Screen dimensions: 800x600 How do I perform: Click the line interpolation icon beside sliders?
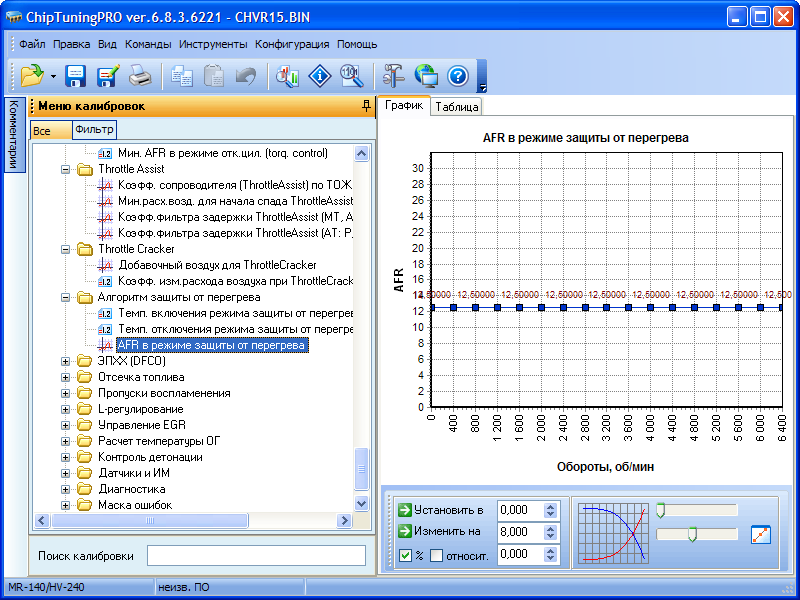tap(761, 534)
